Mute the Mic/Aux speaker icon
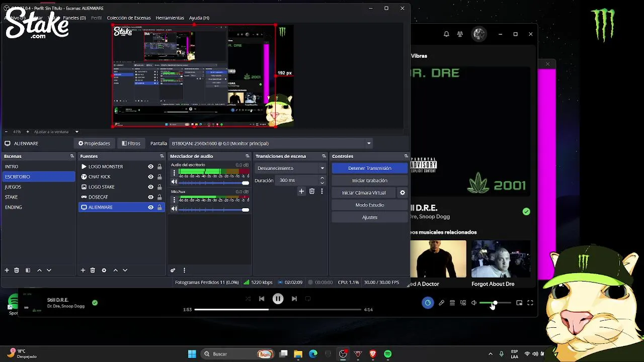Screen dimensions: 644x362 (x=174, y=209)
